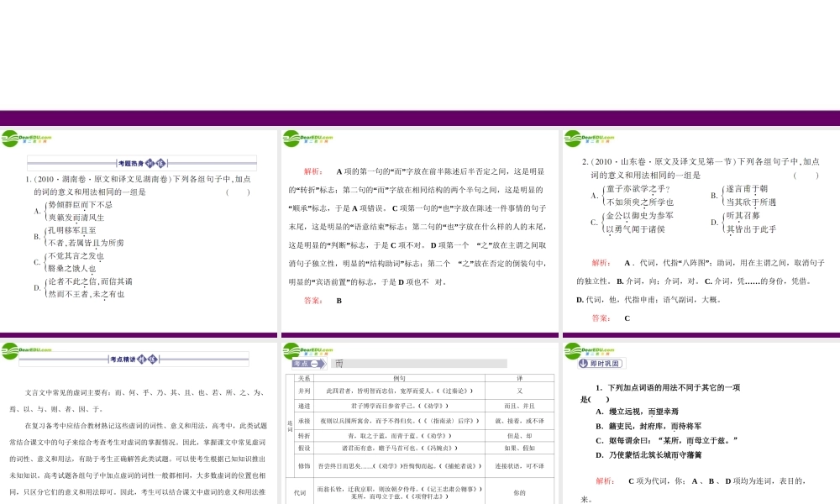This screenshot has height=504, width=840.
Task: Click the 答案 C answer line
Action: point(611,318)
